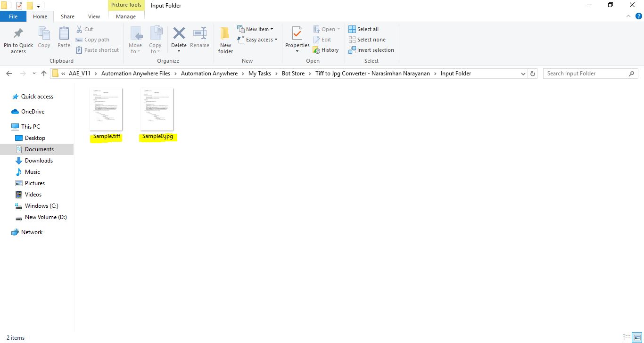The image size is (644, 343).
Task: Click Invert selection button
Action: 371,50
